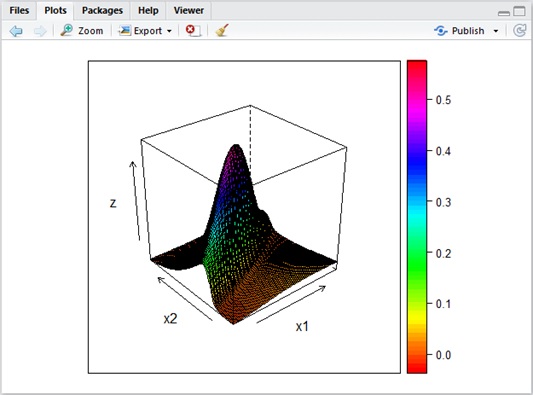Switch to the Help tab
The height and width of the screenshot is (395, 533).
(148, 10)
